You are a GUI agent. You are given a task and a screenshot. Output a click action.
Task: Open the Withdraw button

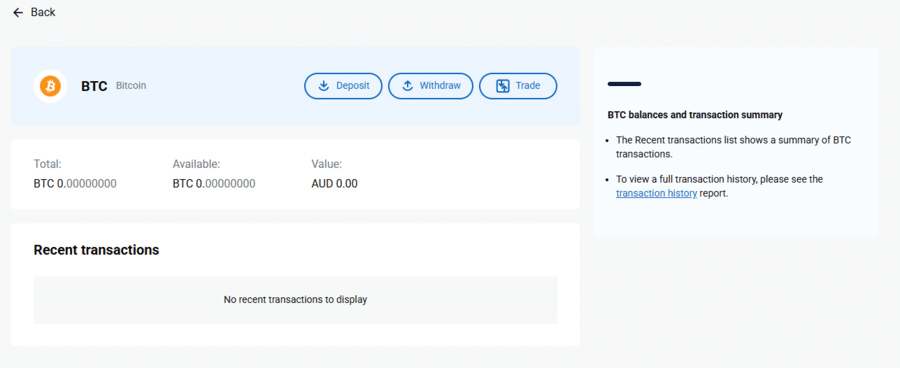tap(430, 86)
